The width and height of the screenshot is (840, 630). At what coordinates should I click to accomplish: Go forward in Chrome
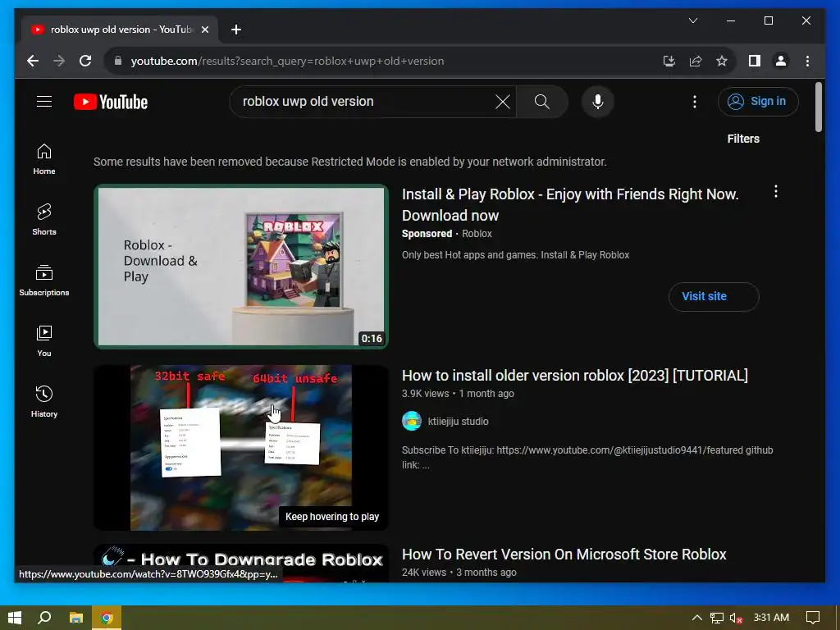click(x=59, y=61)
